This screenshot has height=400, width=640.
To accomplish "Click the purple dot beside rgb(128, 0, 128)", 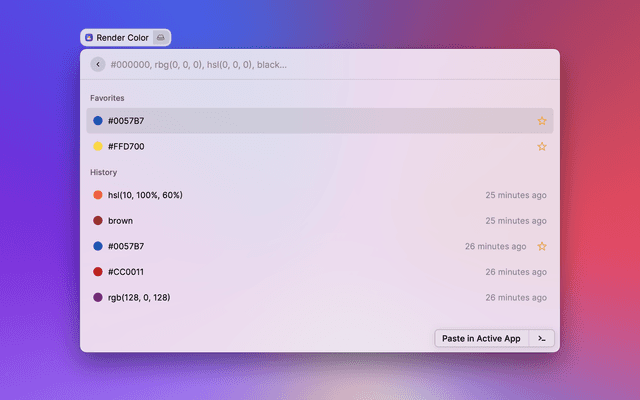I will 98,297.
